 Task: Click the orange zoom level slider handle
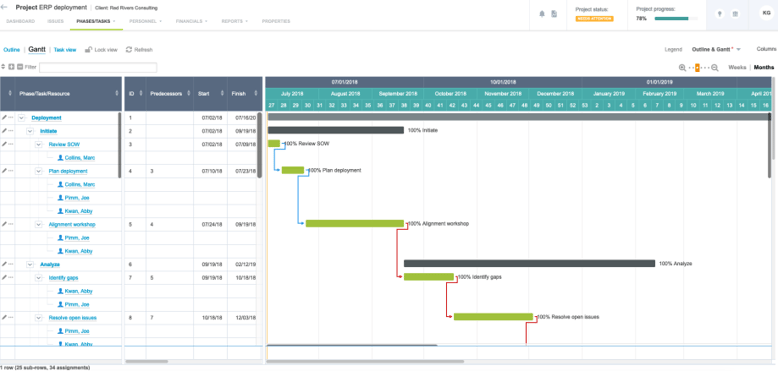[697, 68]
